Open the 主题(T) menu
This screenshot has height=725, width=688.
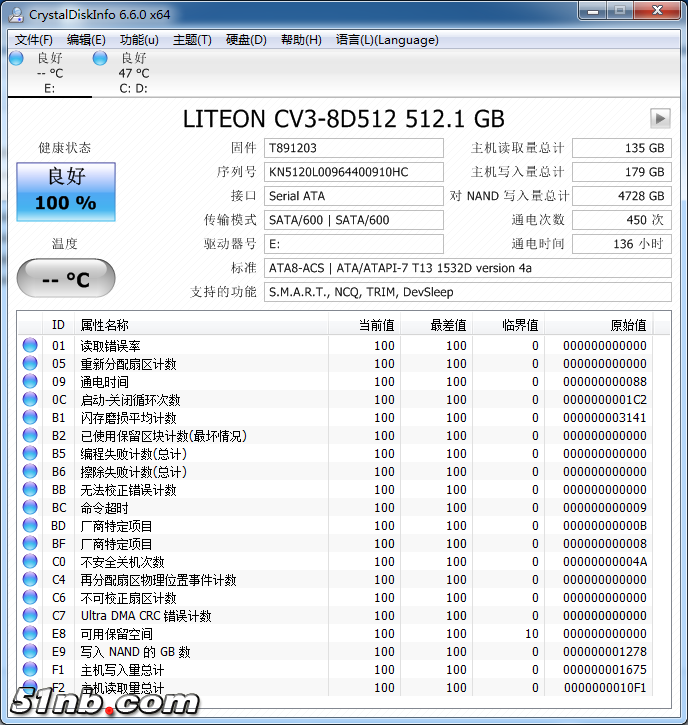(x=192, y=40)
